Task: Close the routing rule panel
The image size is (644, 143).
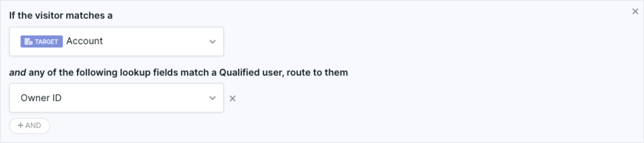Action: (635, 11)
